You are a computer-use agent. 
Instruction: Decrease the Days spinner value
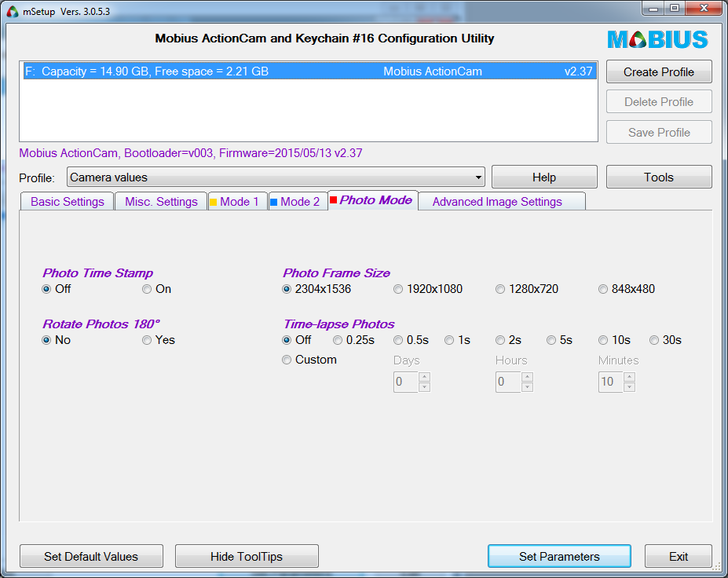pyautogui.click(x=424, y=387)
